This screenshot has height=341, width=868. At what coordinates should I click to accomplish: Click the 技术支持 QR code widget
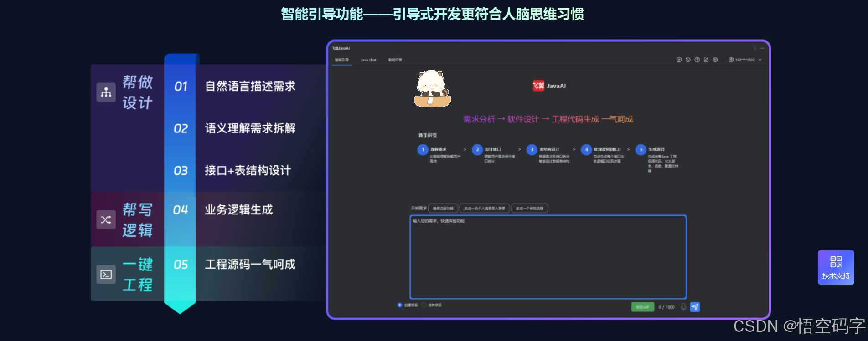pos(836,267)
